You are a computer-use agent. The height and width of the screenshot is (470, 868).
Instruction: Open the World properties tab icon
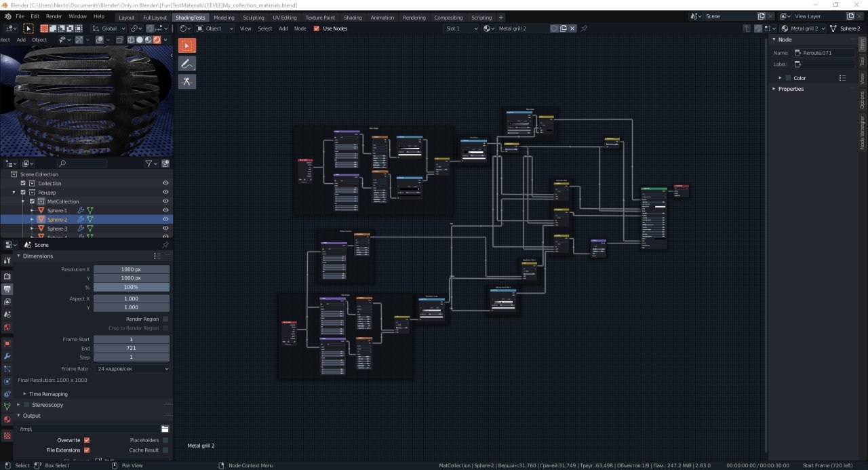point(7,328)
